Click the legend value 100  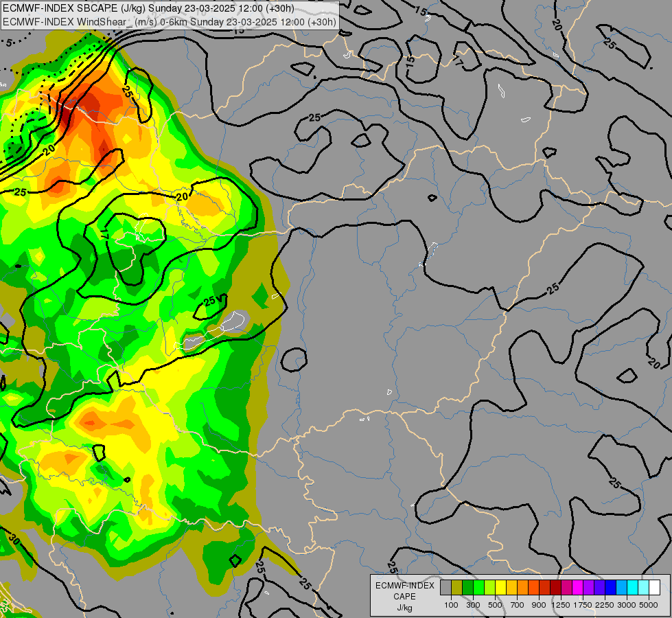[x=451, y=605]
